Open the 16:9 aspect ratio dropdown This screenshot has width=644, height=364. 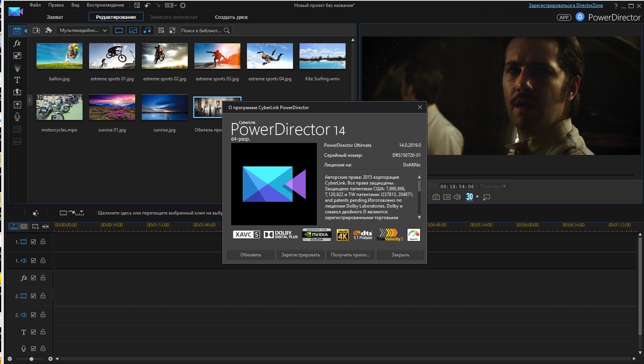[x=171, y=5]
